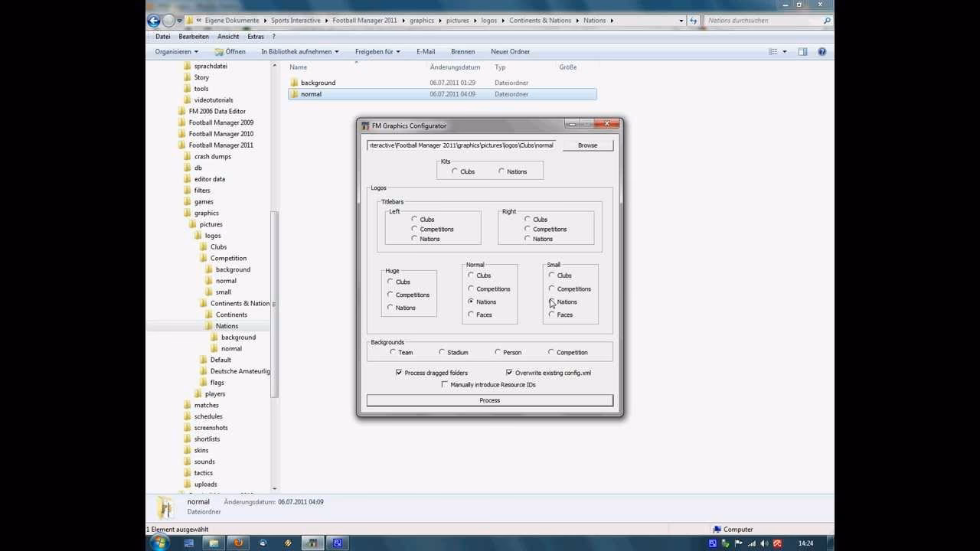The height and width of the screenshot is (551, 980).
Task: Disable Overwrite existing config.xml
Action: (x=509, y=373)
